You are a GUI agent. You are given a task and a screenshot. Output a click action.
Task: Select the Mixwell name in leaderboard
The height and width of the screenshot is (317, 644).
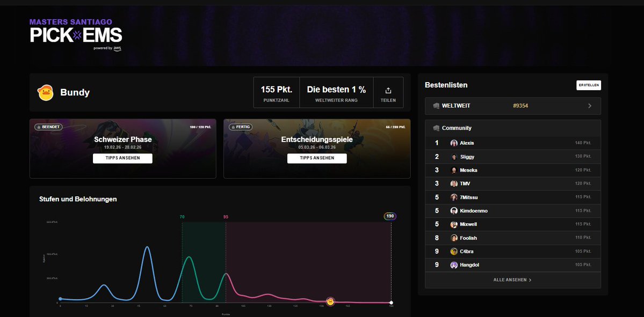tap(468, 224)
